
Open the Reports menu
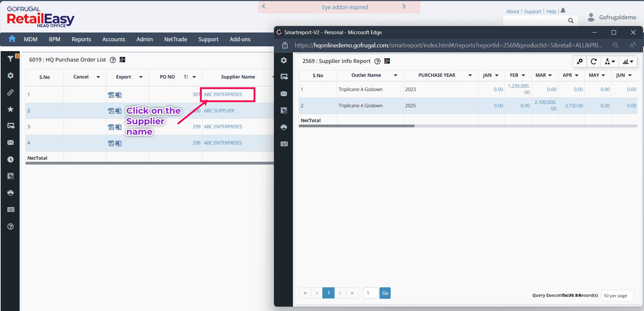point(81,39)
